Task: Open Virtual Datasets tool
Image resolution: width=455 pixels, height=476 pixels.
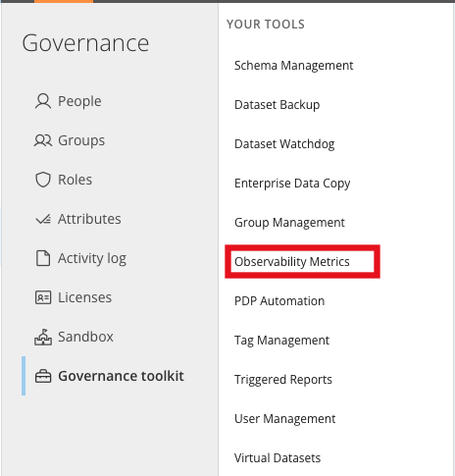Action: coord(278,458)
